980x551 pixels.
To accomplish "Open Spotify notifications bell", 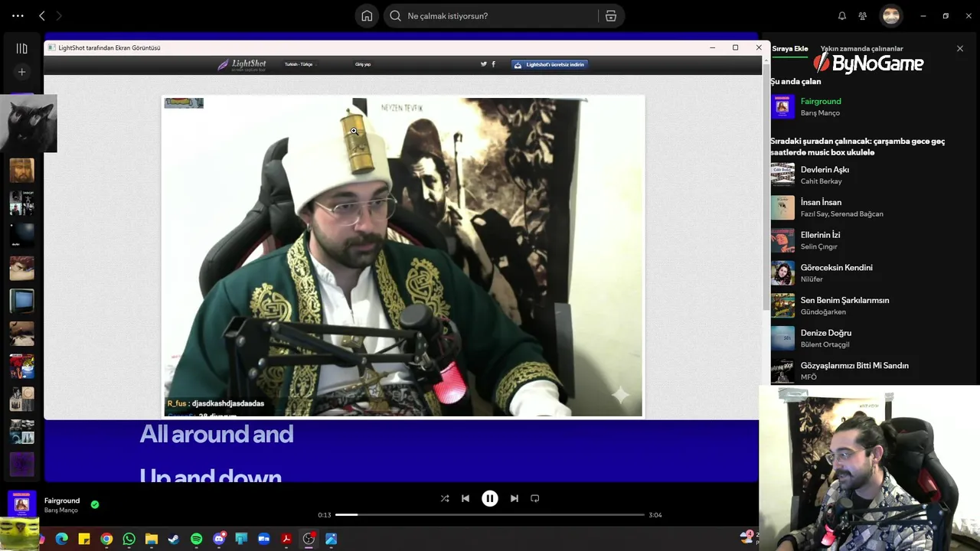I will [841, 16].
